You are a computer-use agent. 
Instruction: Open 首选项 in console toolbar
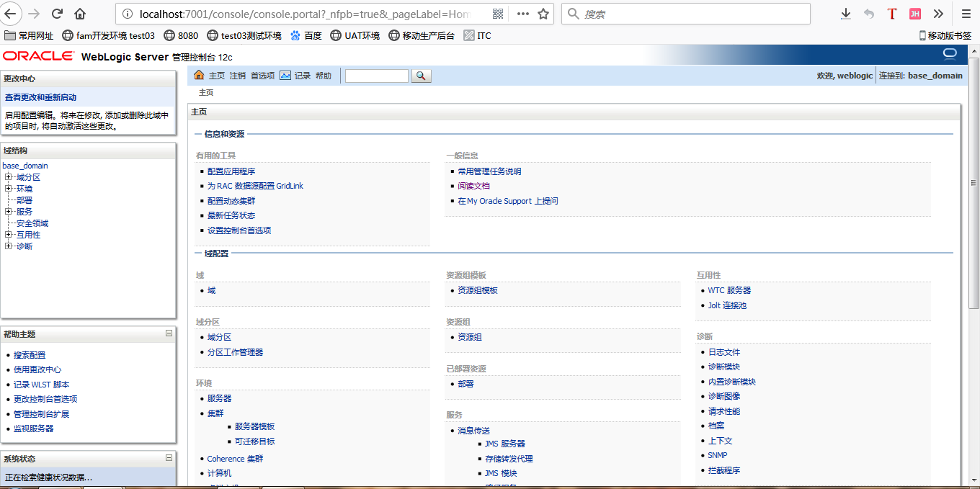[x=262, y=76]
